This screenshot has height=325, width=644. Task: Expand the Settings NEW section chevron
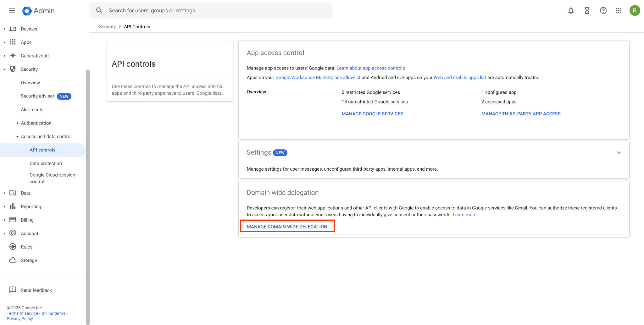[619, 152]
